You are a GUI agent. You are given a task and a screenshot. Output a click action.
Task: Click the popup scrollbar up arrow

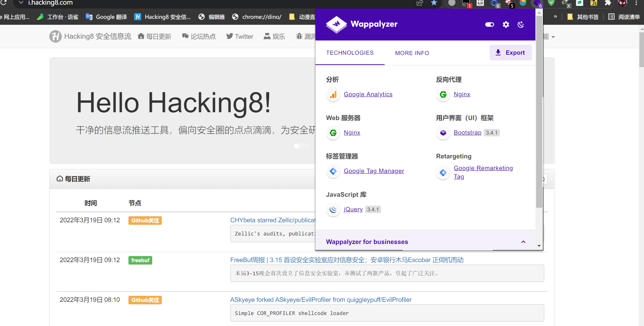[539, 12]
